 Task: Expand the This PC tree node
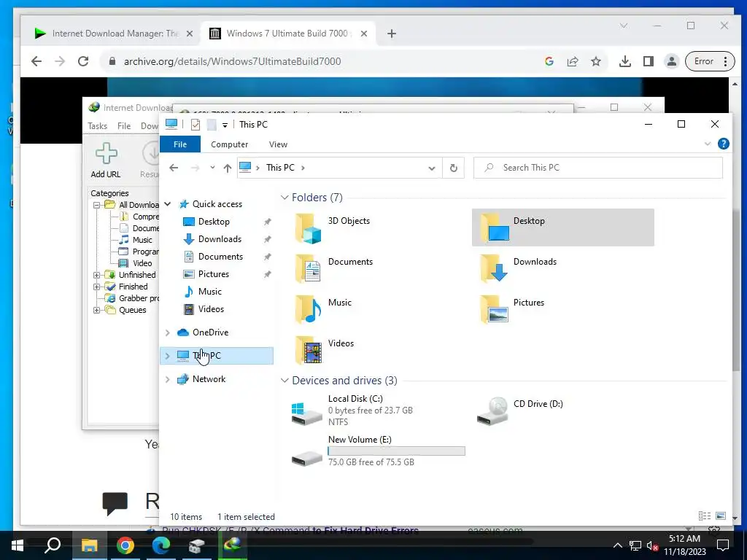(x=168, y=356)
